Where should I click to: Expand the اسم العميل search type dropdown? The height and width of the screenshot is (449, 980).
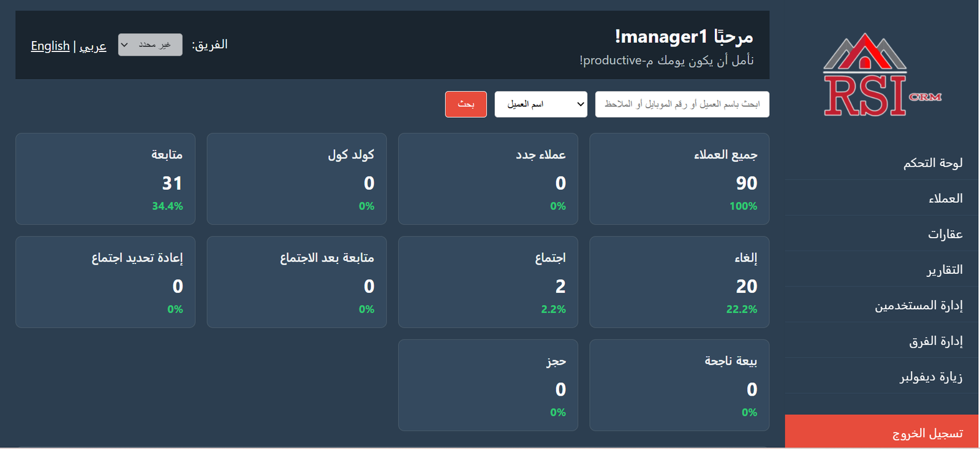541,104
